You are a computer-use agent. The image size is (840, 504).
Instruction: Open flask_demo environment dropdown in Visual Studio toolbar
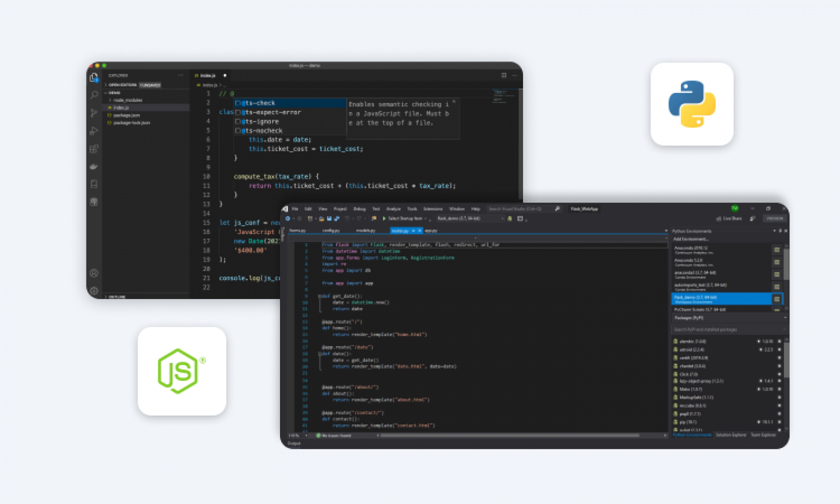tap(470, 218)
